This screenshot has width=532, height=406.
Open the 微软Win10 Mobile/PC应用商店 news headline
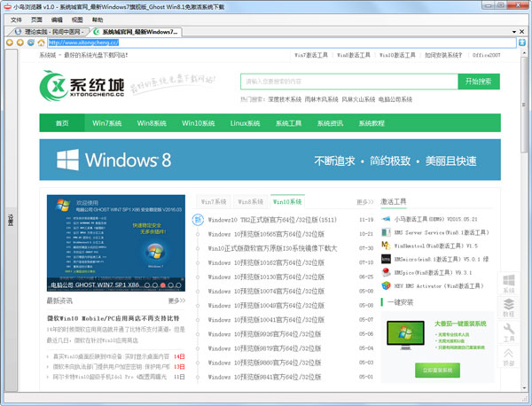pos(113,318)
